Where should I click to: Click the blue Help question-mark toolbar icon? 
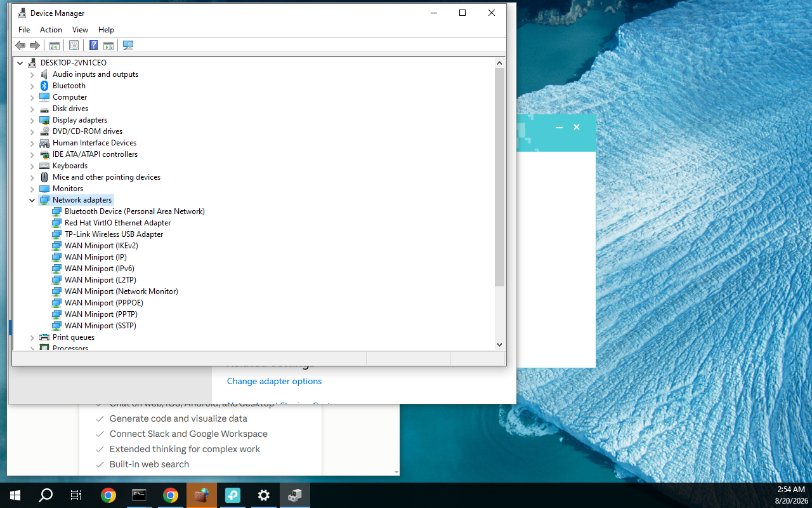point(93,45)
